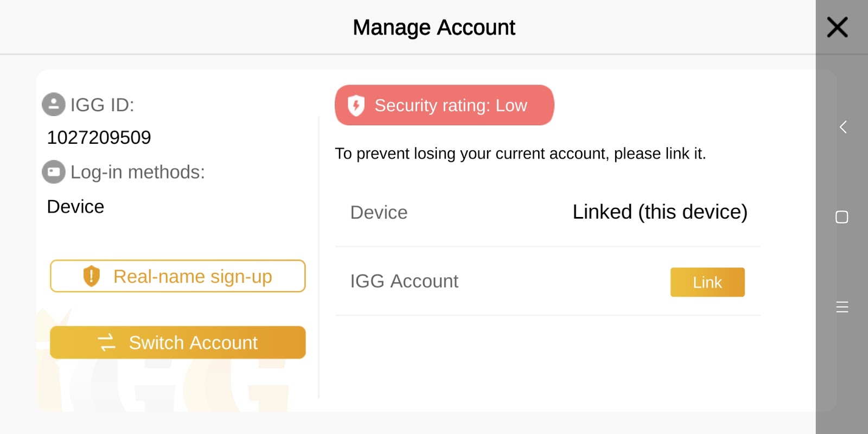Open the Security rating: Low badge

[444, 105]
